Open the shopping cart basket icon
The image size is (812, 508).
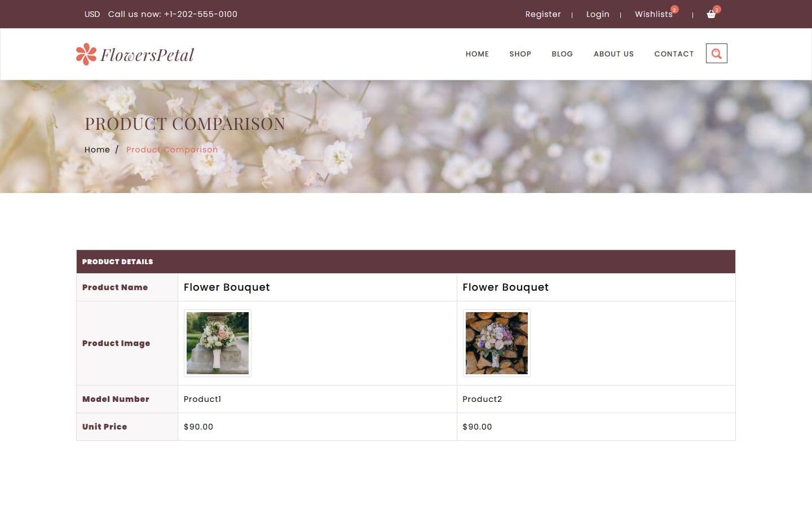[711, 14]
